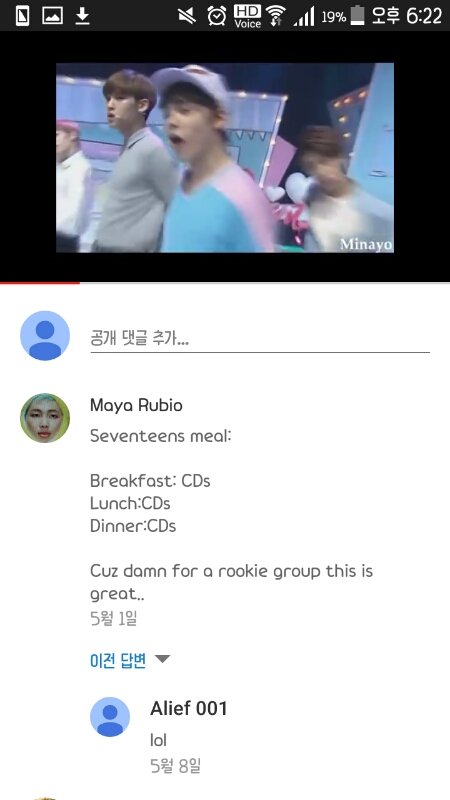Screen dimensions: 450x800
Task: Tap the alarm clock status icon
Action: [217, 16]
